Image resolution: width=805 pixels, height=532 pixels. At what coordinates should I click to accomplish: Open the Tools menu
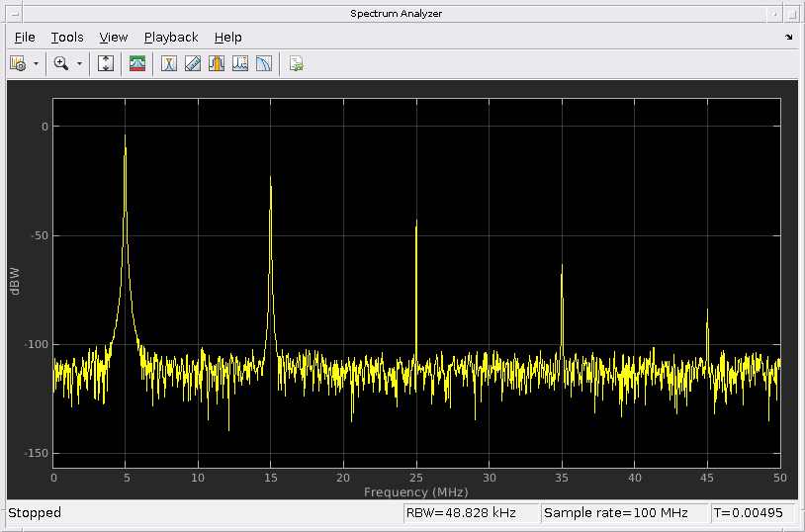tap(67, 38)
